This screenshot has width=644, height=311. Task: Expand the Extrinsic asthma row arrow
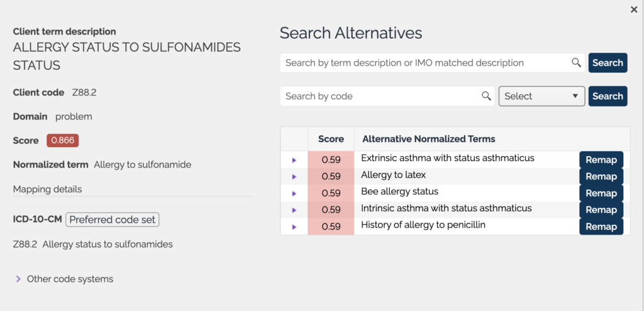pos(294,160)
